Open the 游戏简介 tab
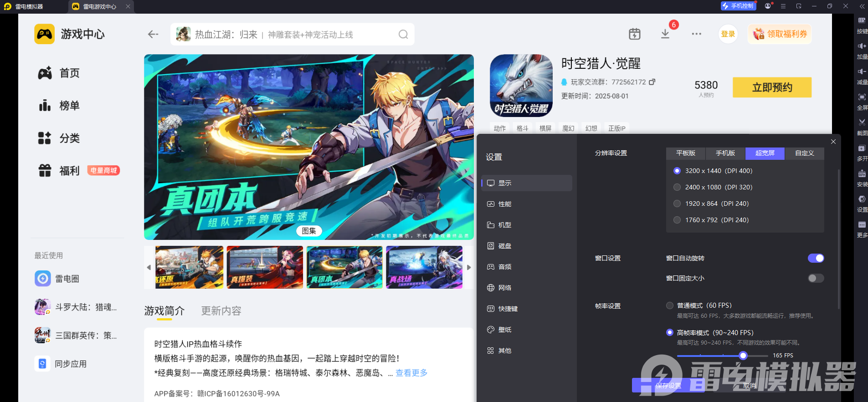Viewport: 868px width, 402px height. click(x=164, y=311)
